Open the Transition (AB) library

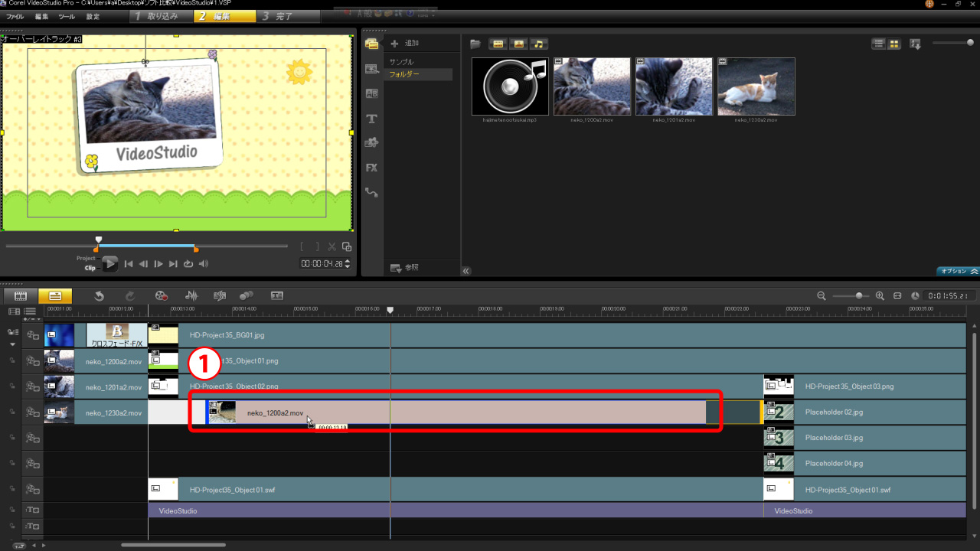[x=372, y=93]
